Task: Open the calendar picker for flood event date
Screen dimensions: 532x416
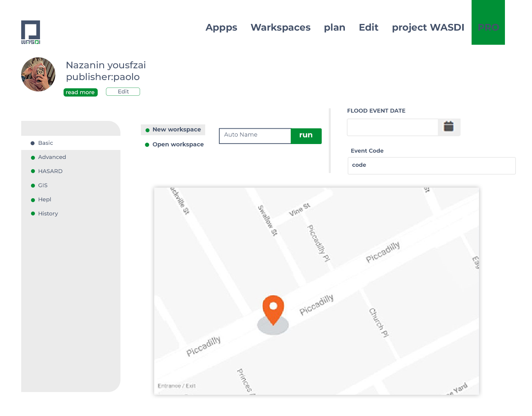Action: [x=448, y=127]
